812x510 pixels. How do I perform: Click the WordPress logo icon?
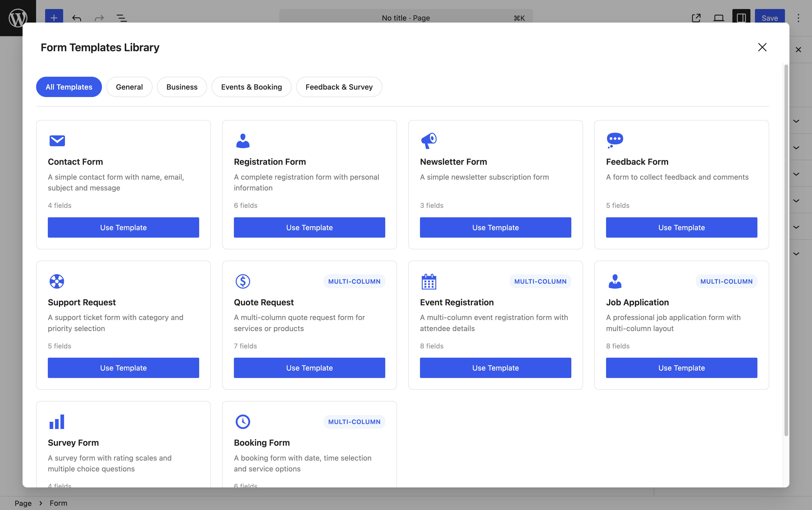(x=18, y=18)
